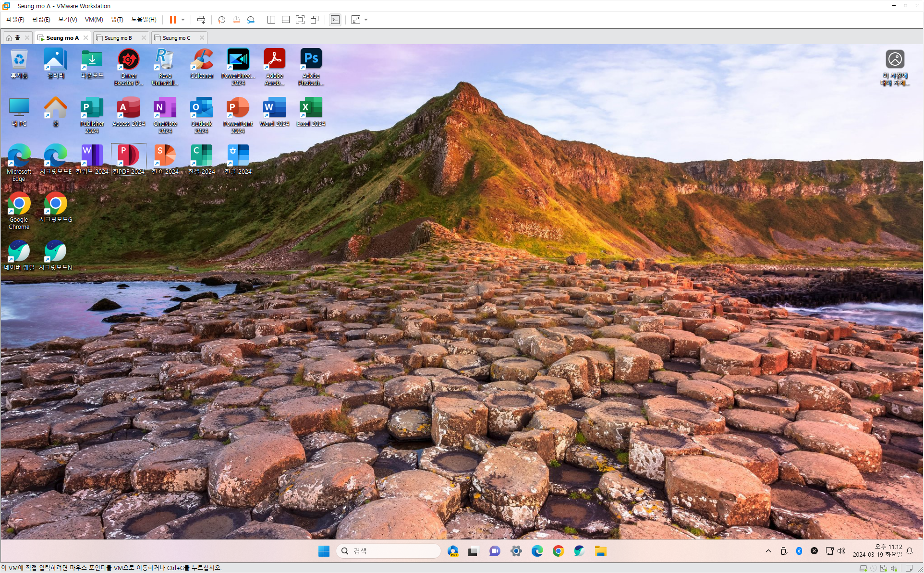Image resolution: width=924 pixels, height=573 pixels.
Task: Switch to Unity mode icon
Action: (x=315, y=20)
